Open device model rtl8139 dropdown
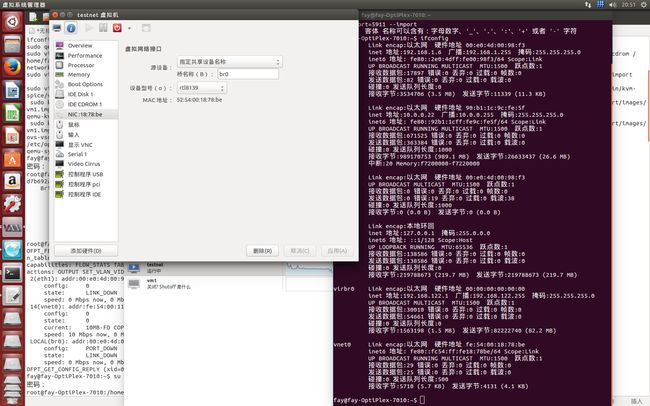This screenshot has height=406, width=650. coord(202,88)
